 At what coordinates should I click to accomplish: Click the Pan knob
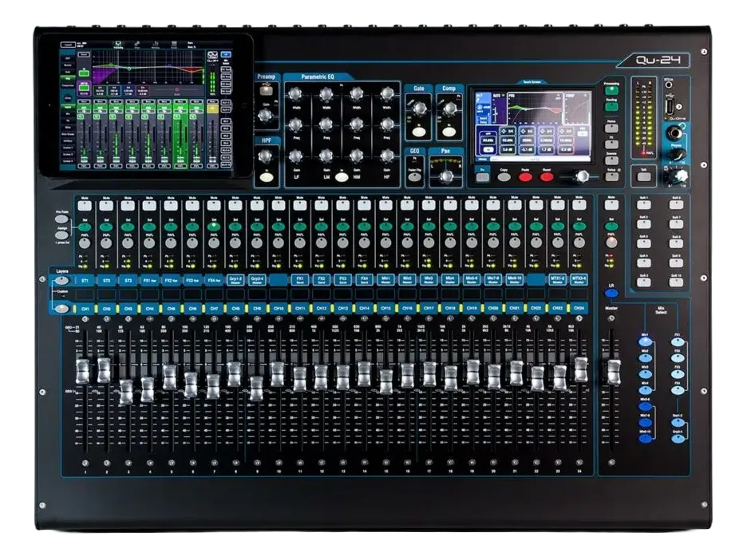coord(445,177)
